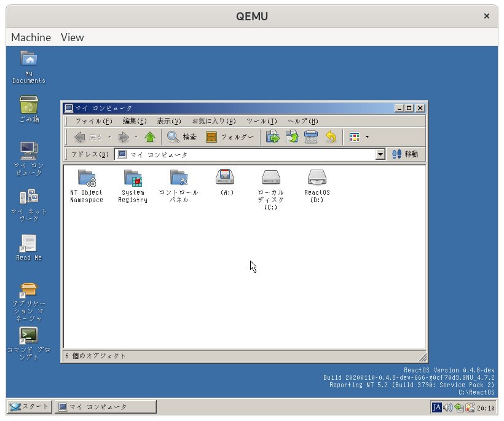504x421 pixels.
Task: Close the マイ コンピュータ window
Action: (420, 108)
